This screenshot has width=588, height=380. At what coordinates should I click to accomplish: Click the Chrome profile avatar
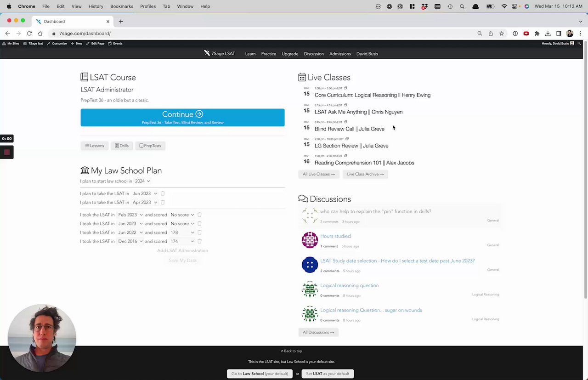[570, 34]
